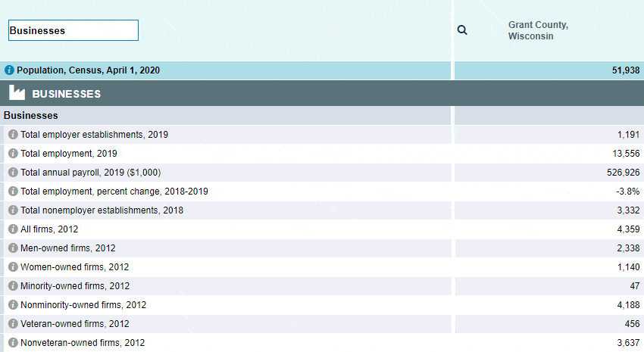Screen dimensions: 644x352
Task: Click the 51,938 population value cell
Action: 625,70
